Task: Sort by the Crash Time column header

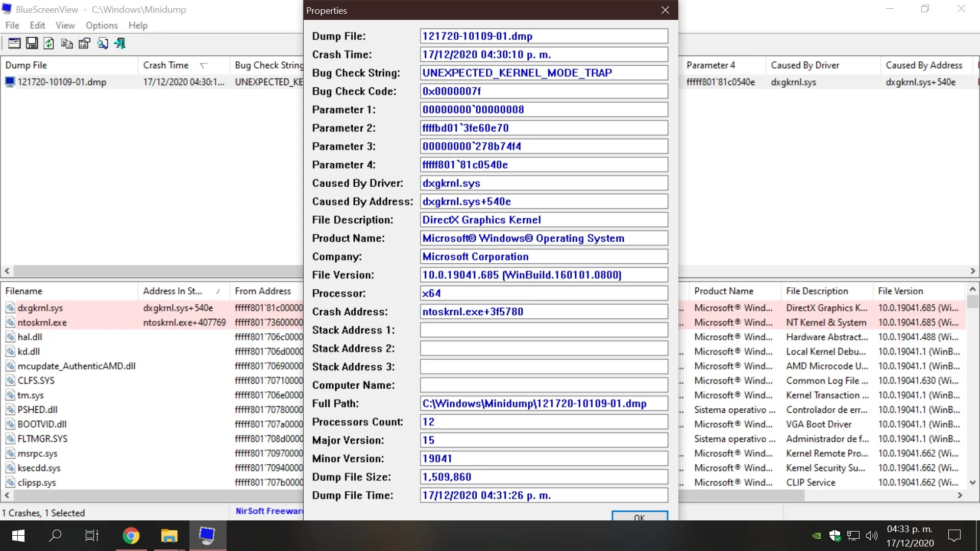Action: [x=166, y=65]
